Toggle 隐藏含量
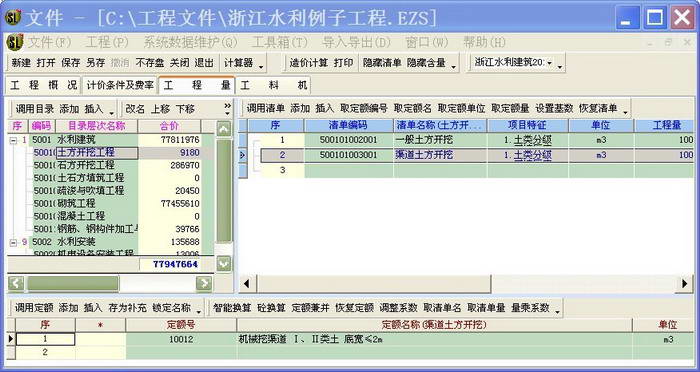 pyautogui.click(x=426, y=63)
